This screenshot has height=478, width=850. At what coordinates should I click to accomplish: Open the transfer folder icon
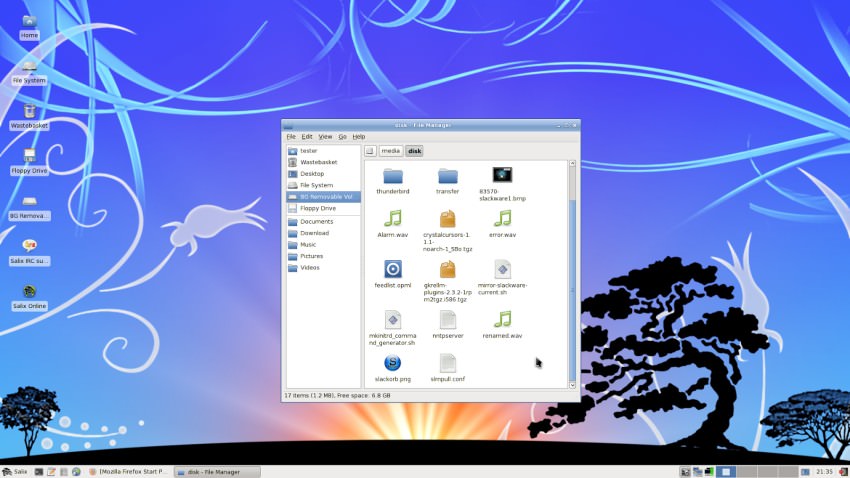click(x=447, y=177)
